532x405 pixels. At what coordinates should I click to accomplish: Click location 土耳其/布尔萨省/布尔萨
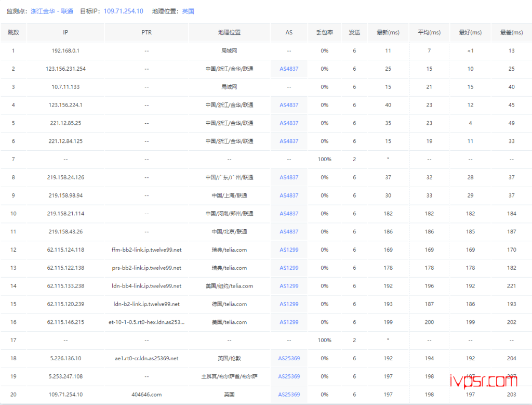[x=229, y=376]
